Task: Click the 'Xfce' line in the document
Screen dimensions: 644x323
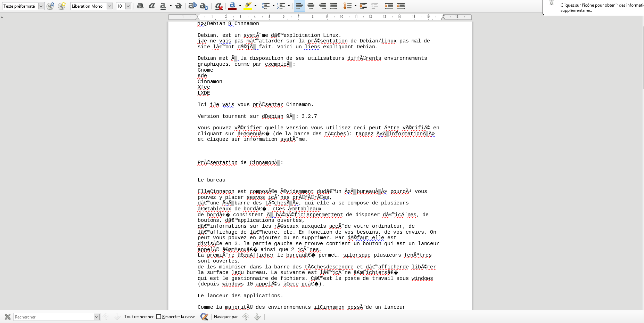Action: click(204, 87)
